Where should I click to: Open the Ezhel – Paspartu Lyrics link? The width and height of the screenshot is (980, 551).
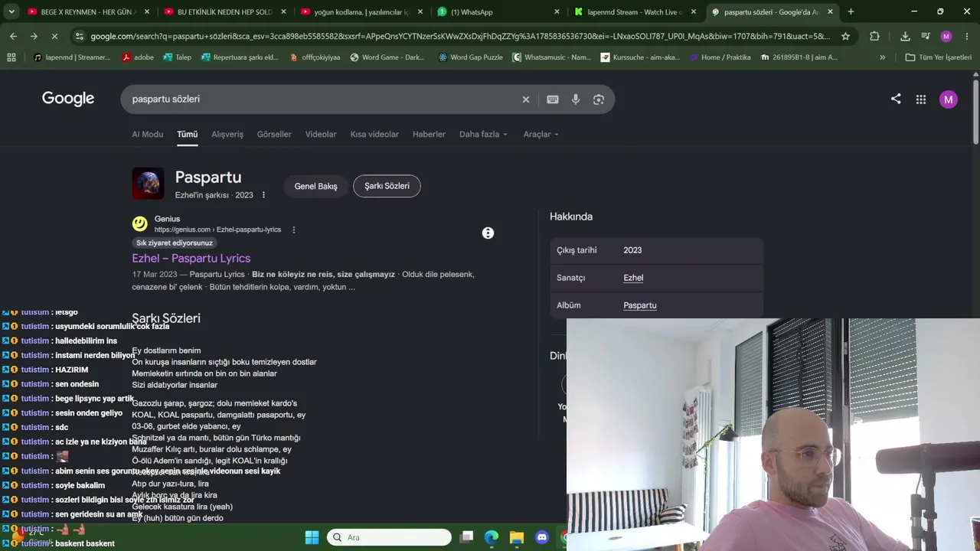[191, 258]
